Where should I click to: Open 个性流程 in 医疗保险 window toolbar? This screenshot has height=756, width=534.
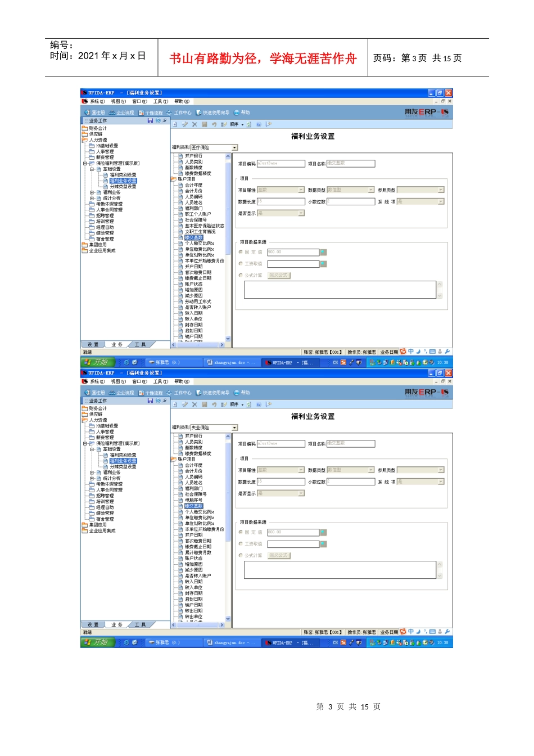coord(151,112)
